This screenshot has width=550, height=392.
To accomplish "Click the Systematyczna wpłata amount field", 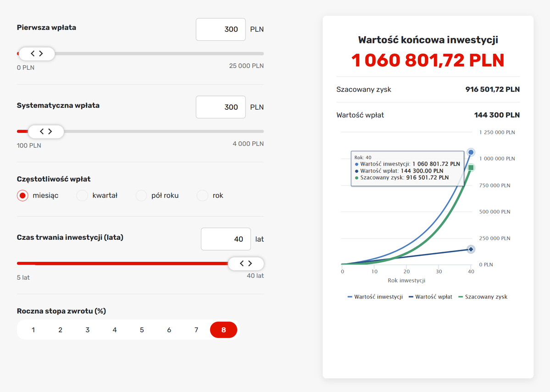I will point(221,107).
